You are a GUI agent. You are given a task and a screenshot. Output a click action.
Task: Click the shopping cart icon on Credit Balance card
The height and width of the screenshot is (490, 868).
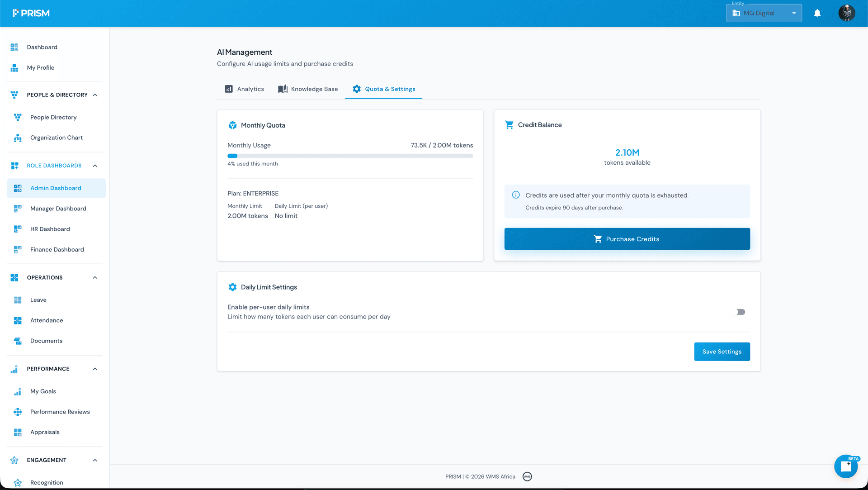pyautogui.click(x=509, y=125)
